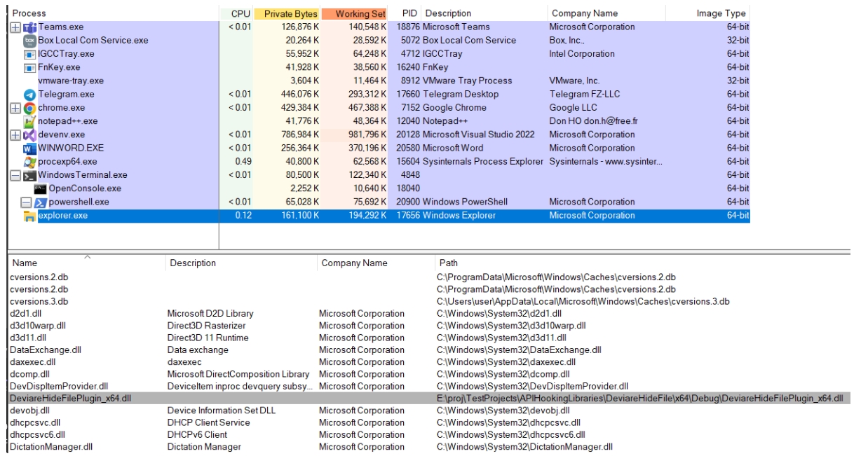Select the vmware-tray.exe process row
This screenshot has height=456, width=868.
click(380, 81)
